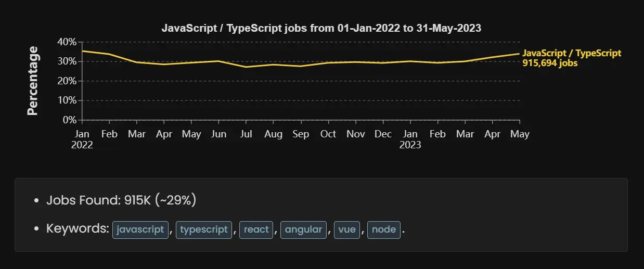
Task: Click the 40% y-axis label
Action: 66,42
